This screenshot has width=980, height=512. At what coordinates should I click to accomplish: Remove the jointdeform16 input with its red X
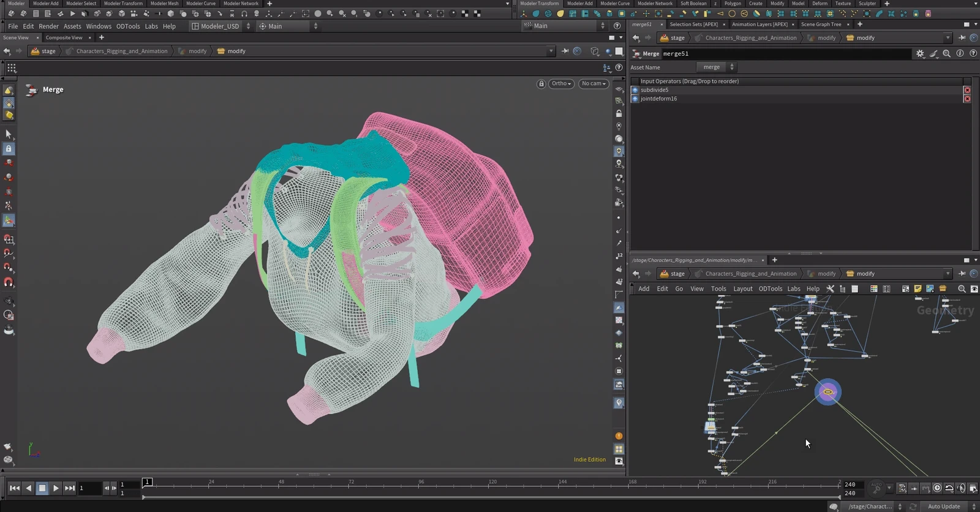coord(967,99)
